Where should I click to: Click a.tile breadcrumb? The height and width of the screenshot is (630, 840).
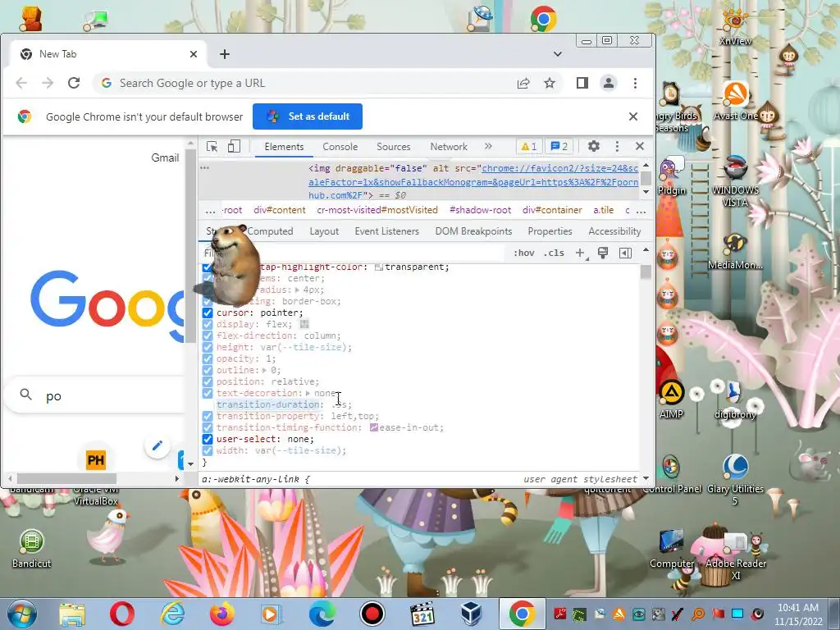(603, 210)
